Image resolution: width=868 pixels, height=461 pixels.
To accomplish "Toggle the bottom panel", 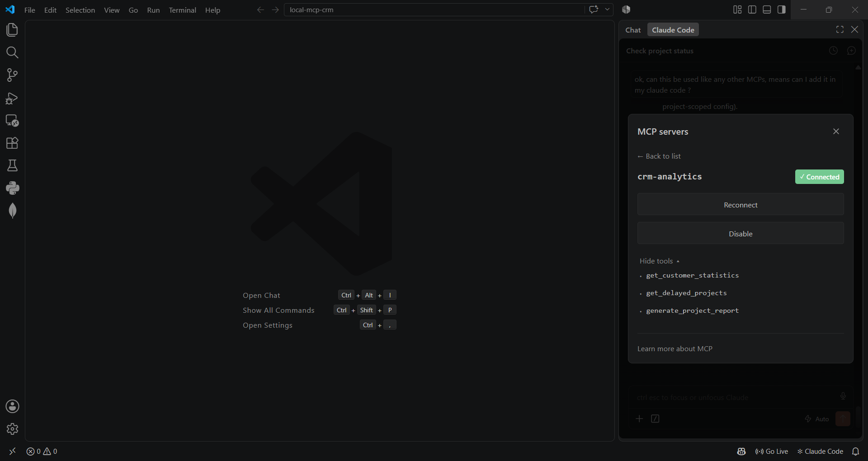I will coord(767,9).
